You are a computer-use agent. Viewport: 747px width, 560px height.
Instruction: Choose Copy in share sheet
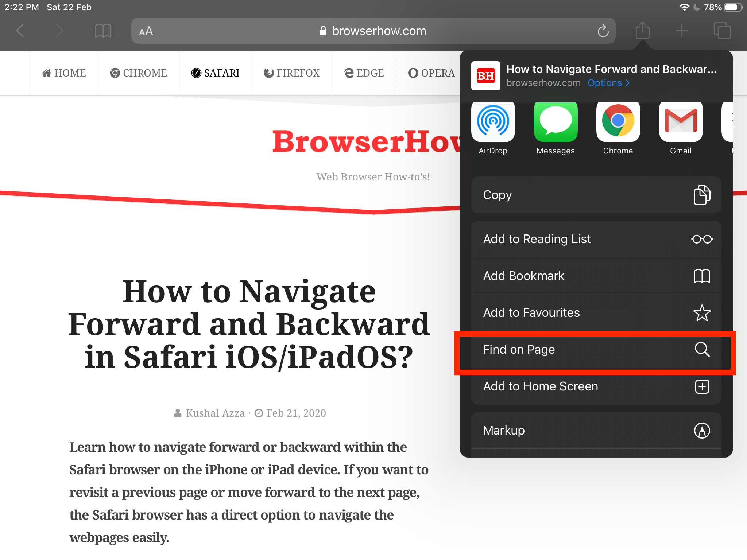tap(596, 195)
